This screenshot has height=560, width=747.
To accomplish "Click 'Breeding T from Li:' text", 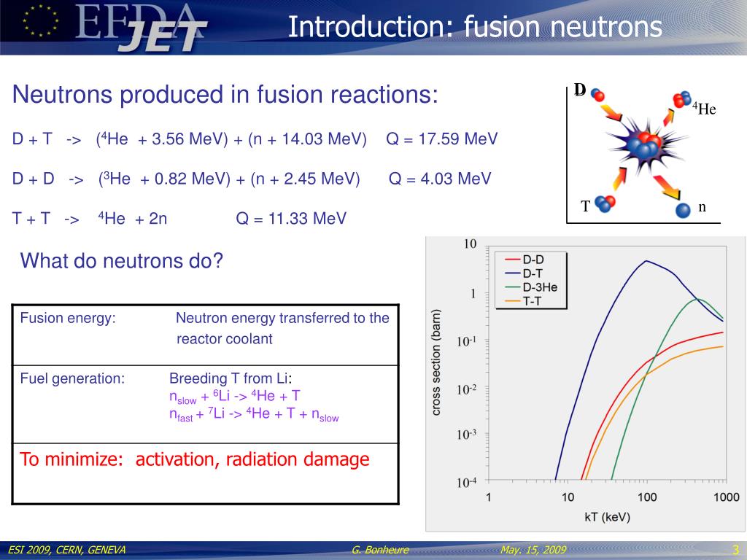I will tap(231, 378).
